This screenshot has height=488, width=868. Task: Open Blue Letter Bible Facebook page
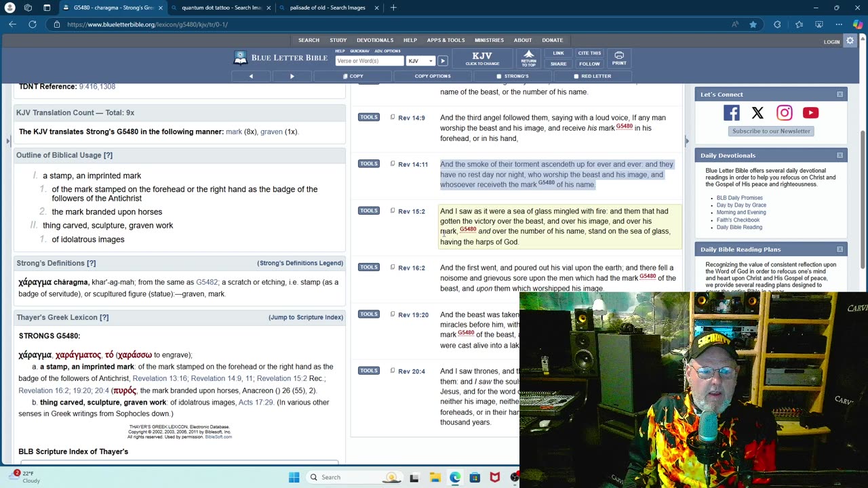(731, 113)
